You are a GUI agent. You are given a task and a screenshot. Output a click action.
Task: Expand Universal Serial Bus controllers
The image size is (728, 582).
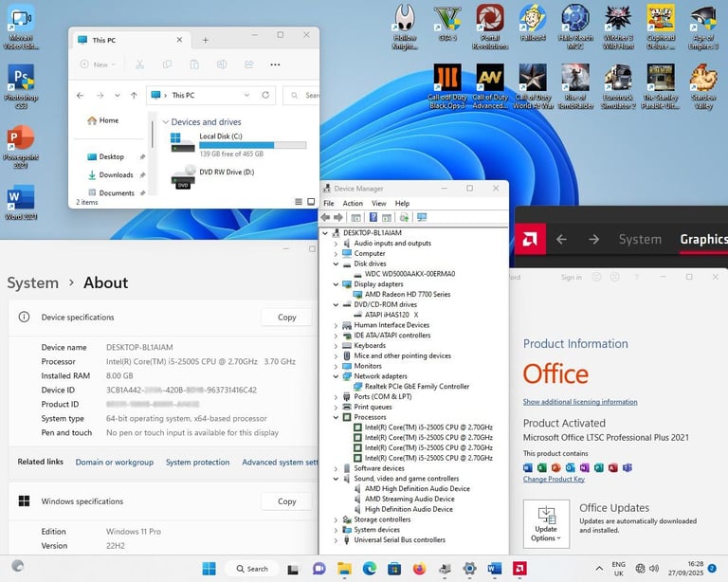(x=336, y=539)
